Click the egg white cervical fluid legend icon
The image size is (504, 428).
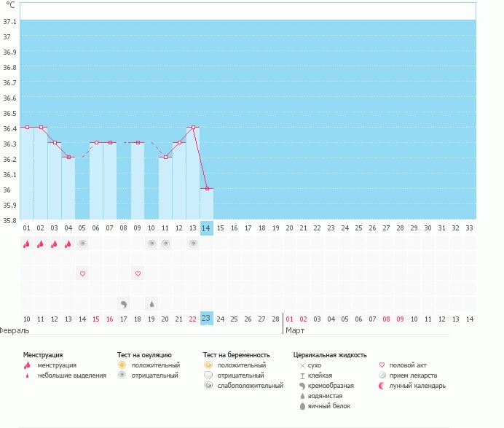click(302, 405)
